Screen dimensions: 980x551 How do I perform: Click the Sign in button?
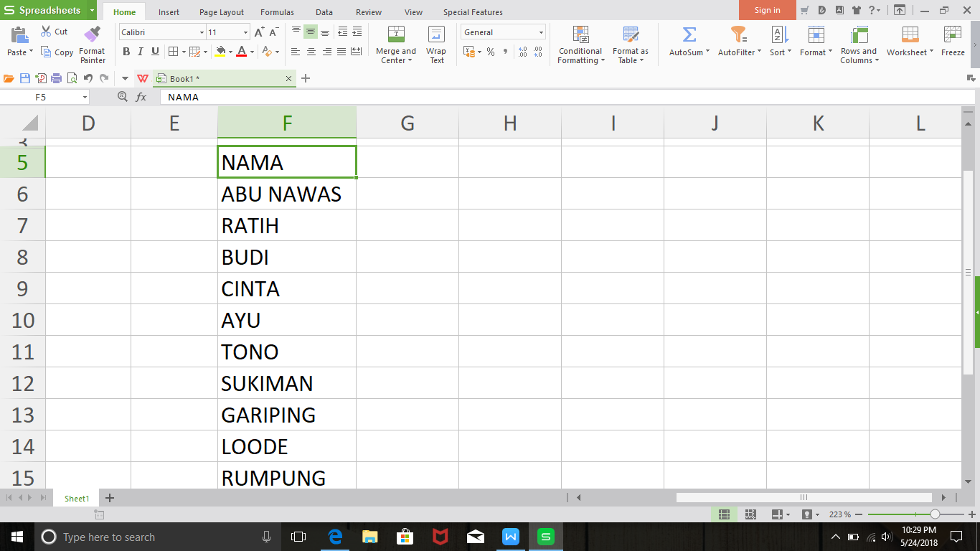pyautogui.click(x=766, y=10)
